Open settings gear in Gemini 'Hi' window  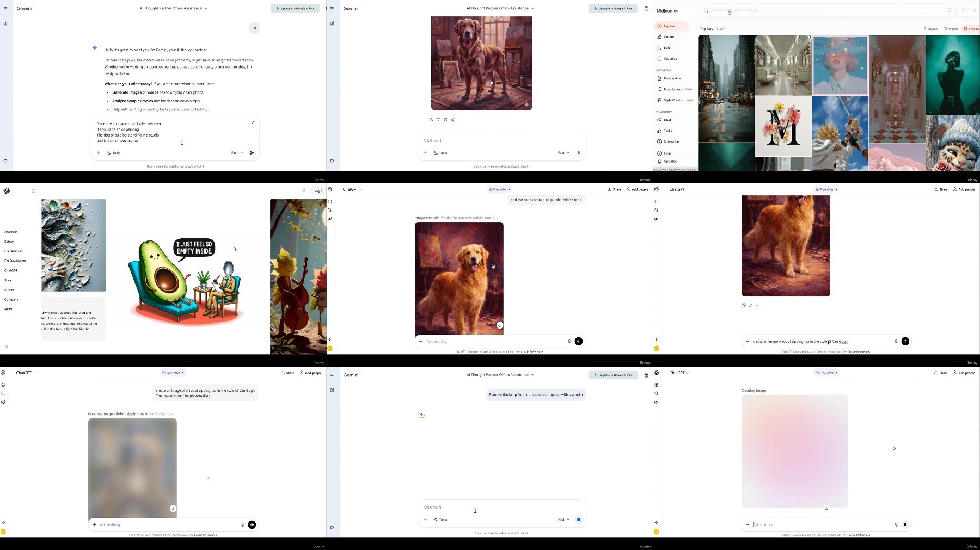(5, 161)
